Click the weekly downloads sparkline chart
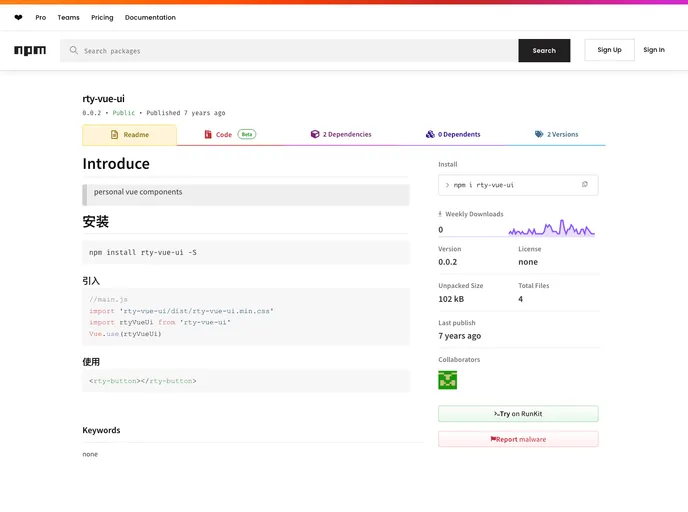 point(552,228)
